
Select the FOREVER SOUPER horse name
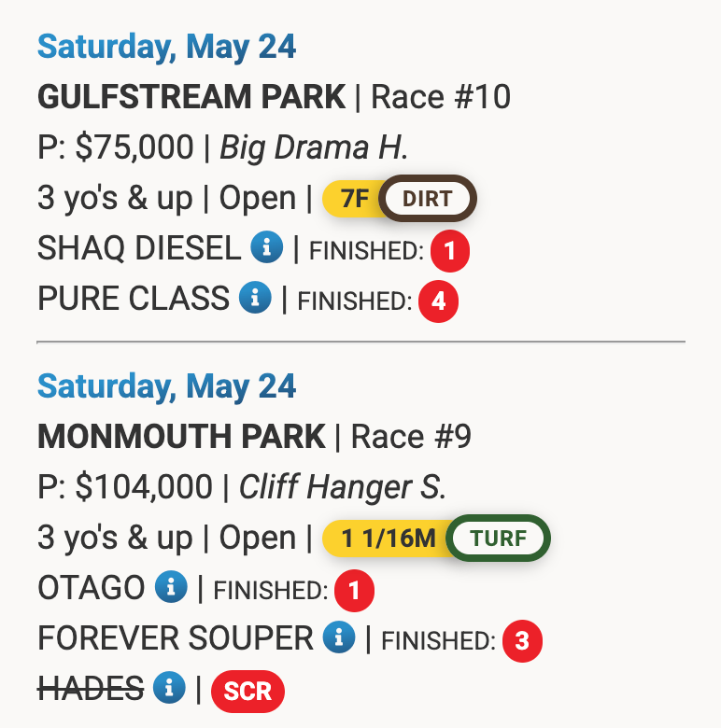pos(176,637)
